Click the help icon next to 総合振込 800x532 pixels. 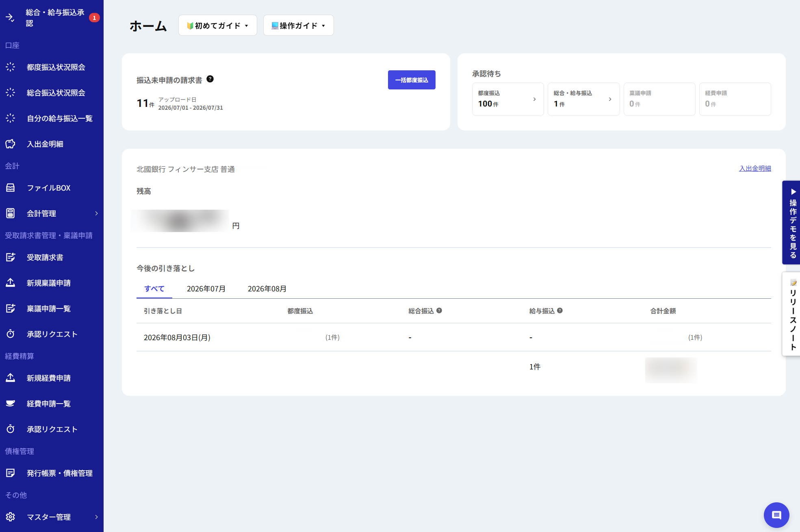tap(439, 311)
